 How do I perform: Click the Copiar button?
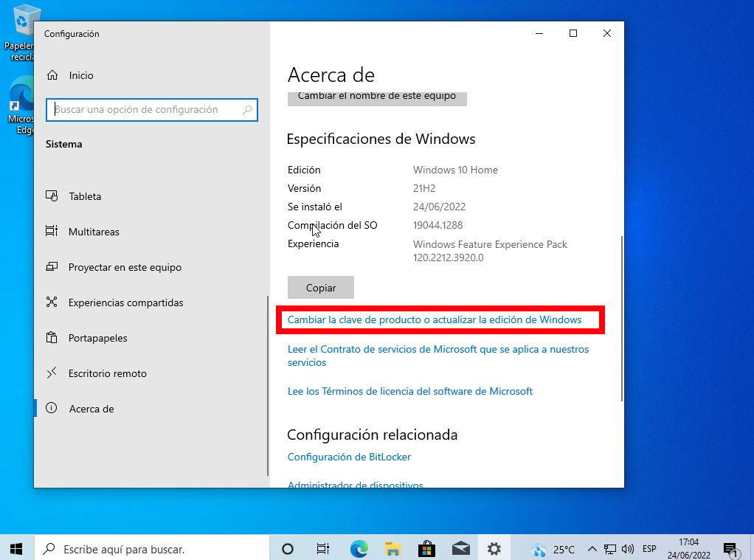pyautogui.click(x=321, y=288)
